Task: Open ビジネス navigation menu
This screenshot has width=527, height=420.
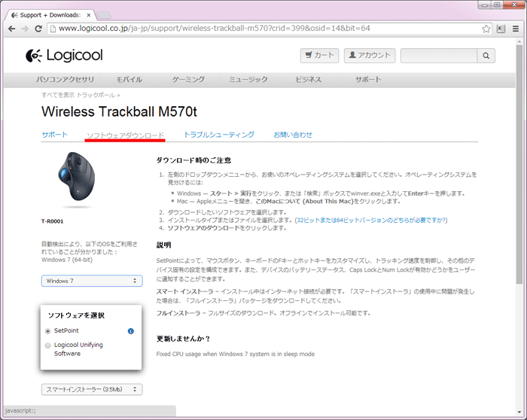Action: click(308, 80)
